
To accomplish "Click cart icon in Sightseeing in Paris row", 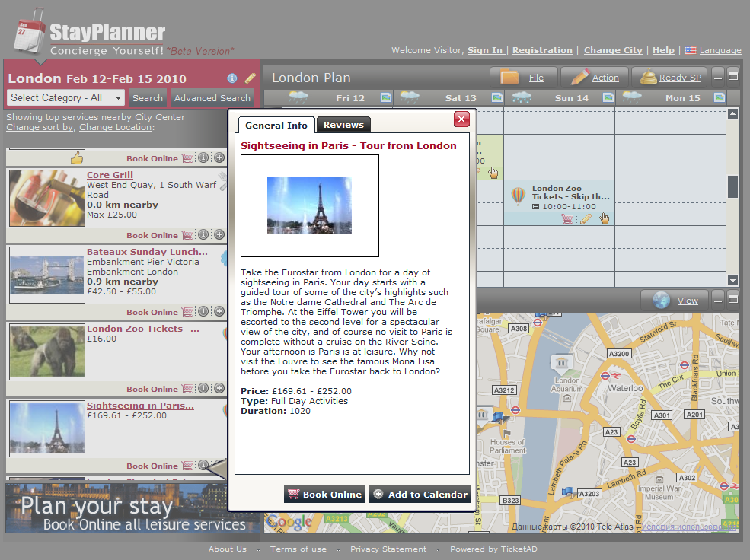I will pyautogui.click(x=187, y=466).
